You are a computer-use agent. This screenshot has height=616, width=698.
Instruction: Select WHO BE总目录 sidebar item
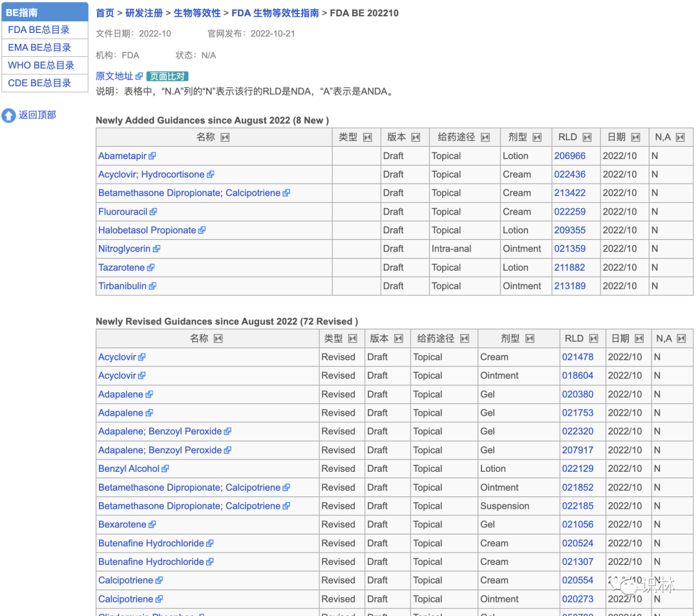41,65
